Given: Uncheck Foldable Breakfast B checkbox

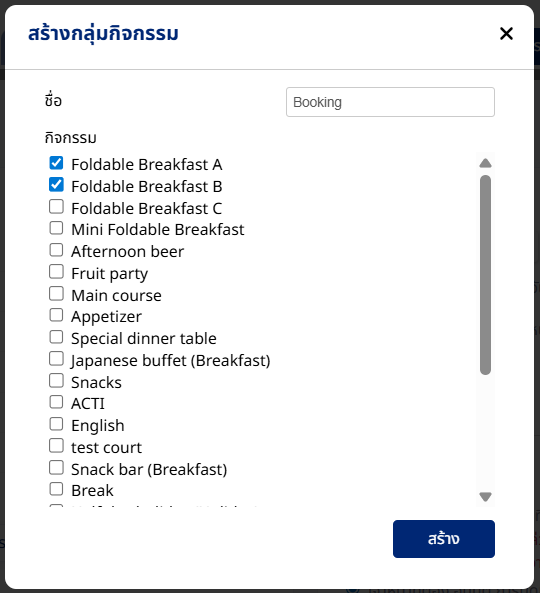Looking at the screenshot, I should (56, 185).
